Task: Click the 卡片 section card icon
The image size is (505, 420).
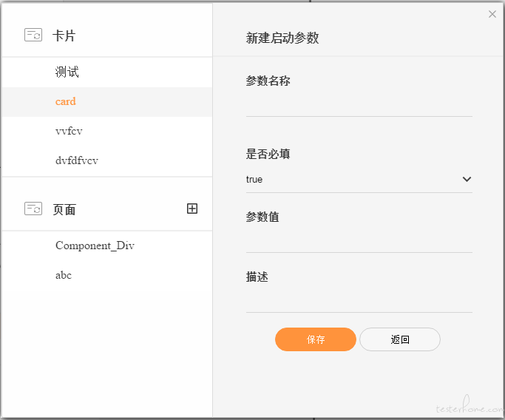Action: 33,35
